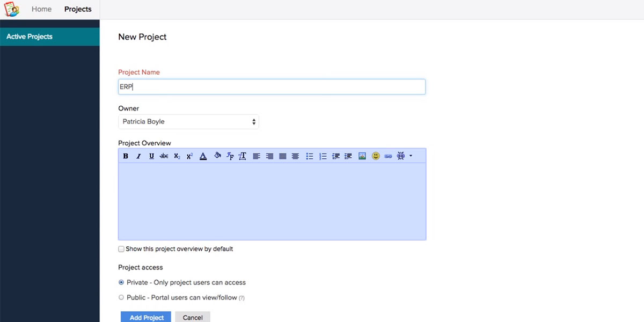Open the font color picker

click(203, 156)
